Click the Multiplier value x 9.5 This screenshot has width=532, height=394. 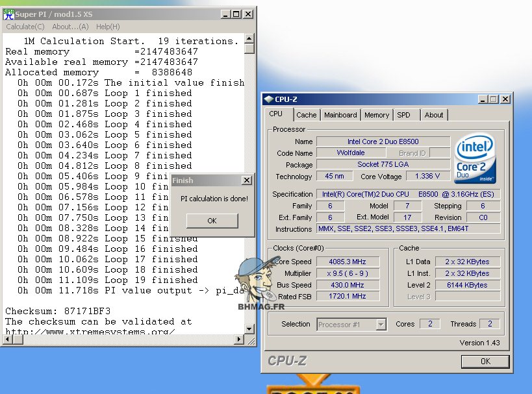point(348,273)
